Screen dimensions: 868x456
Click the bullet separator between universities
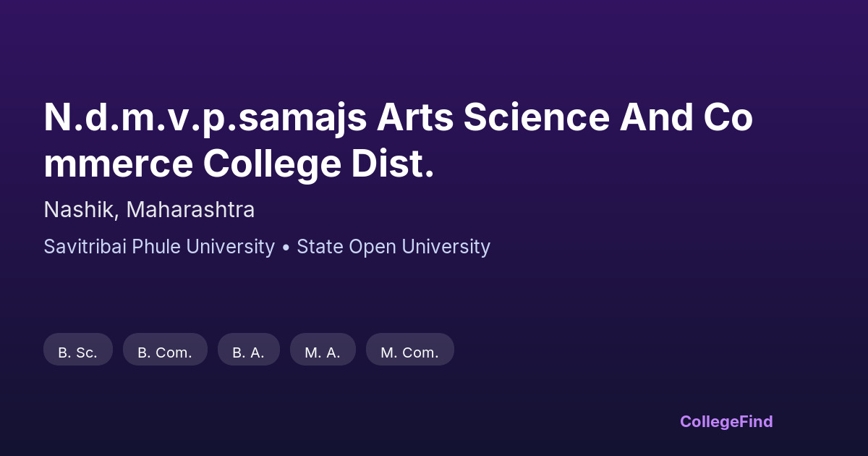pyautogui.click(x=286, y=248)
